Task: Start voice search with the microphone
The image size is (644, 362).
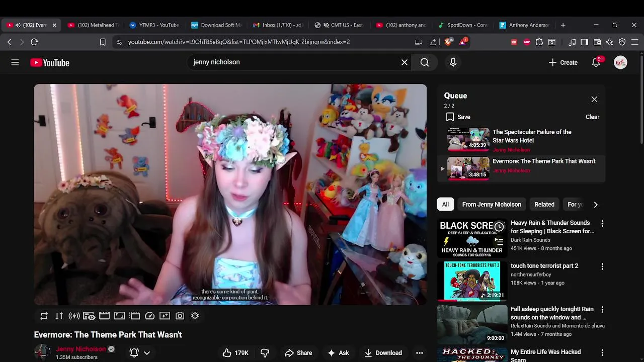Action: tap(453, 62)
